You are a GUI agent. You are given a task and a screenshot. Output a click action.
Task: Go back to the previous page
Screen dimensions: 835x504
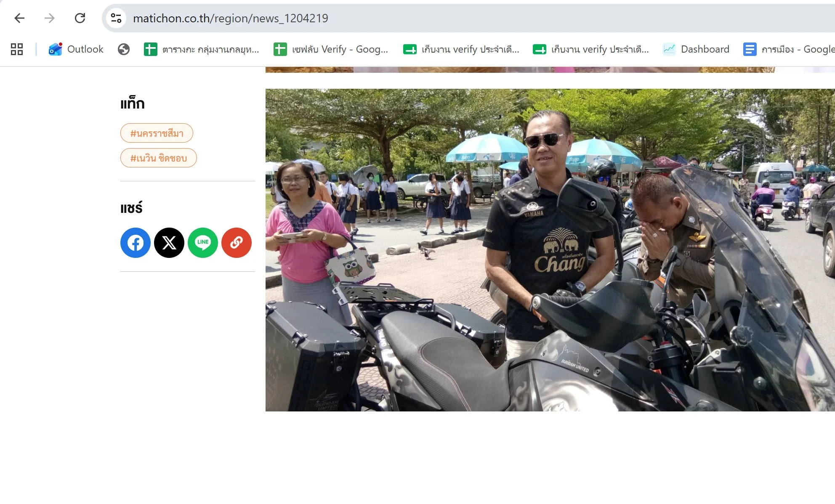coord(19,18)
